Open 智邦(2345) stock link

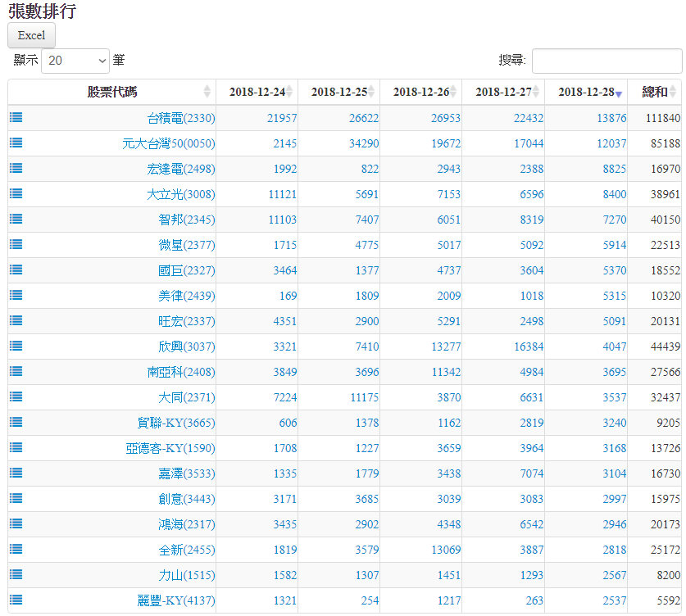tap(186, 220)
